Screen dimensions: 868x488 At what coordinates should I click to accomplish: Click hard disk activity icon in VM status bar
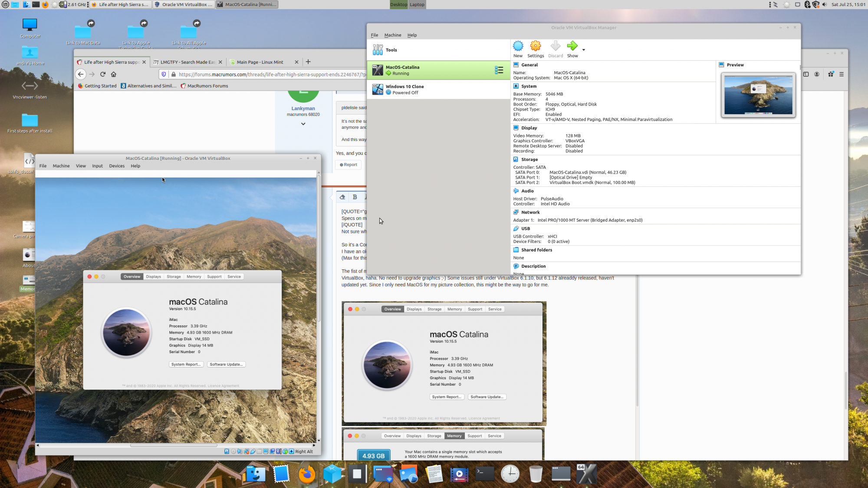point(227,451)
